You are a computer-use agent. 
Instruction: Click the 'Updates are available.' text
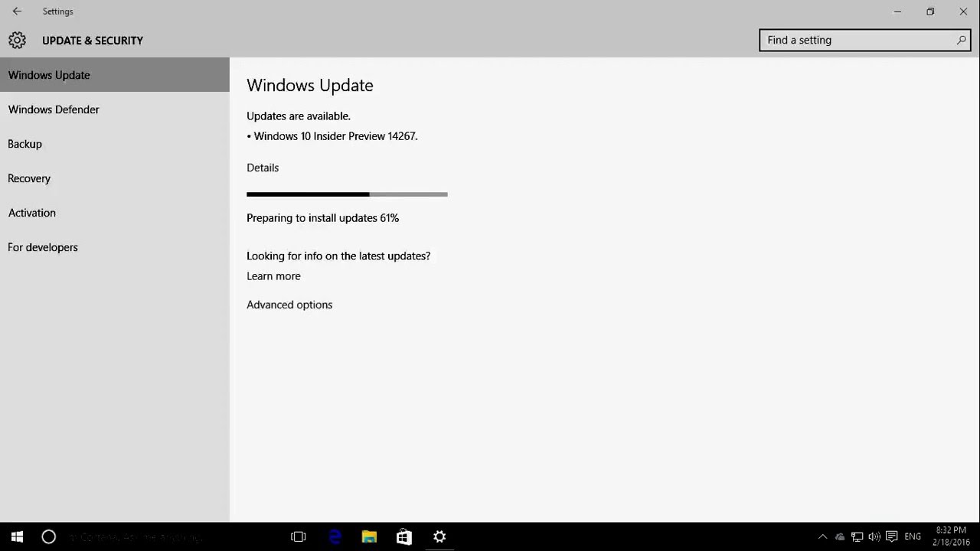pos(299,116)
